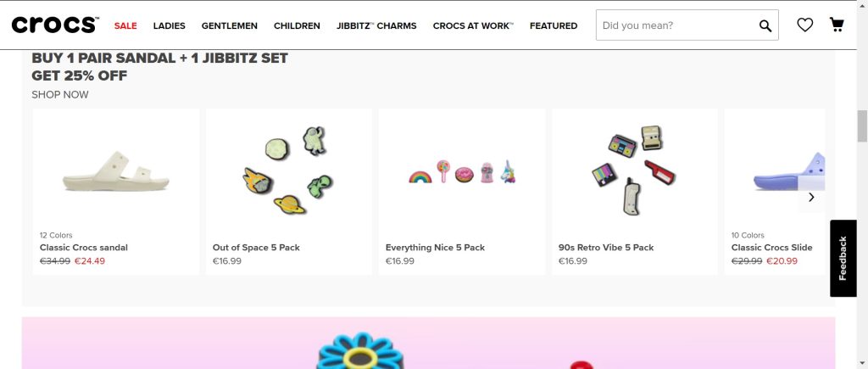This screenshot has width=868, height=369.
Task: Open the CHILDREN menu
Action: coord(297,25)
